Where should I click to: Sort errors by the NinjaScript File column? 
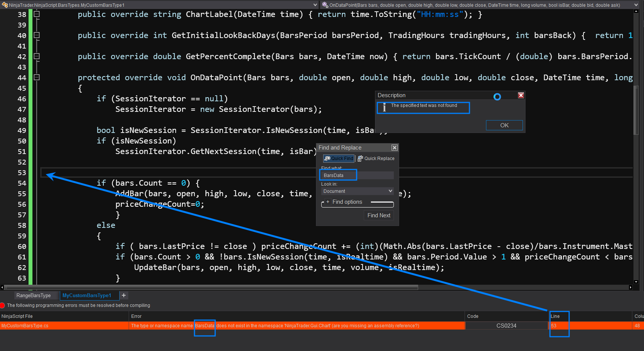64,316
